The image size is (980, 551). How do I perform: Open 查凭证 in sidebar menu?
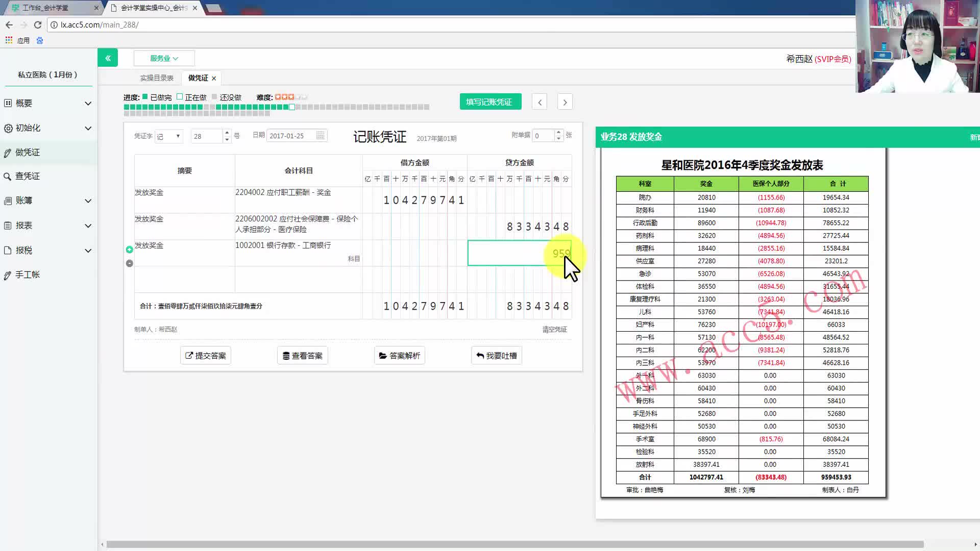tap(28, 176)
